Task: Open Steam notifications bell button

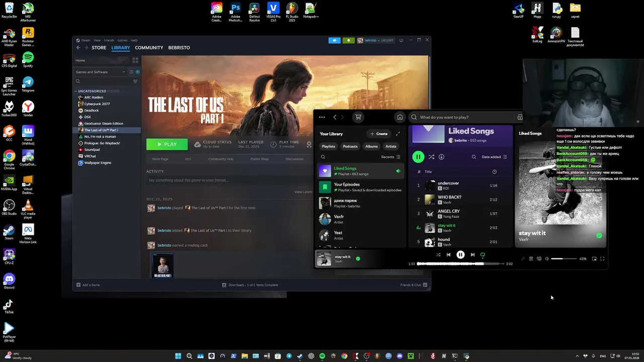Action: pyautogui.click(x=348, y=40)
